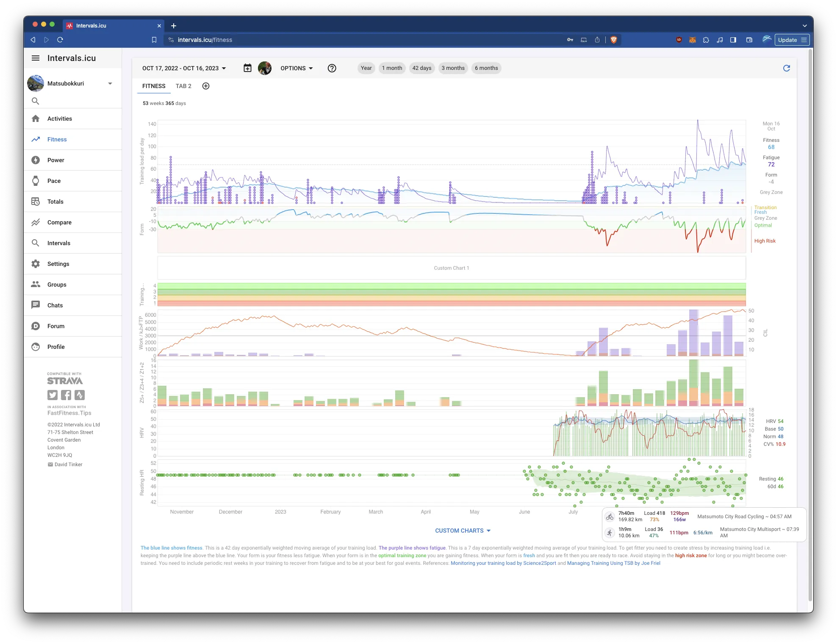
Task: Click the refresh chart icon
Action: click(786, 68)
